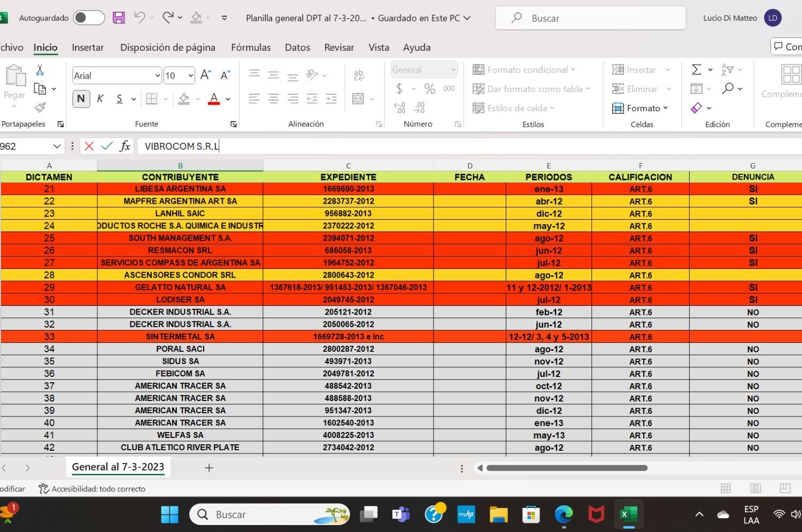Click the Cut scissors icon

click(x=40, y=70)
